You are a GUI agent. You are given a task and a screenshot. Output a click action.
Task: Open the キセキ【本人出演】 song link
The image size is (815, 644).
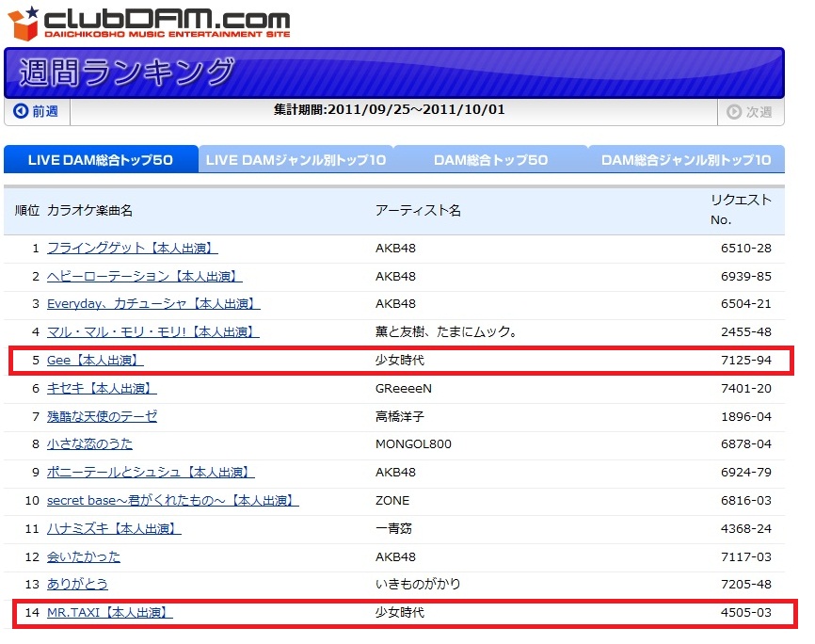(x=102, y=388)
